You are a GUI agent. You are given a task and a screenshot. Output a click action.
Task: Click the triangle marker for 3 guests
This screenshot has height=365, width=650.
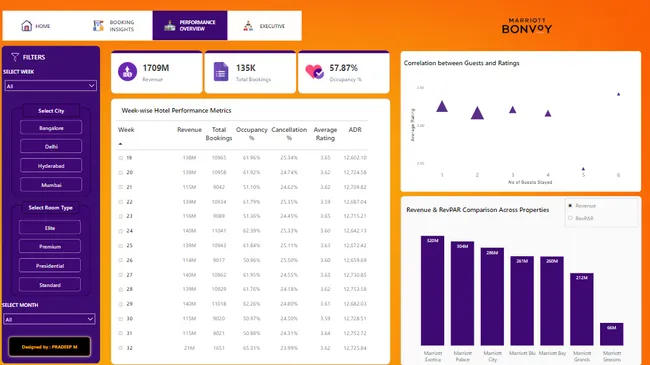click(512, 110)
